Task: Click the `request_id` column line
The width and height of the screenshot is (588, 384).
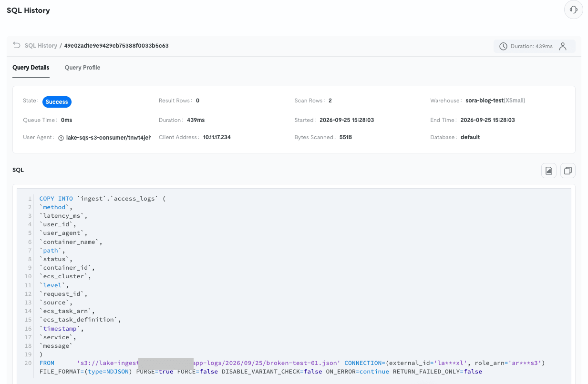Action: [x=64, y=294]
